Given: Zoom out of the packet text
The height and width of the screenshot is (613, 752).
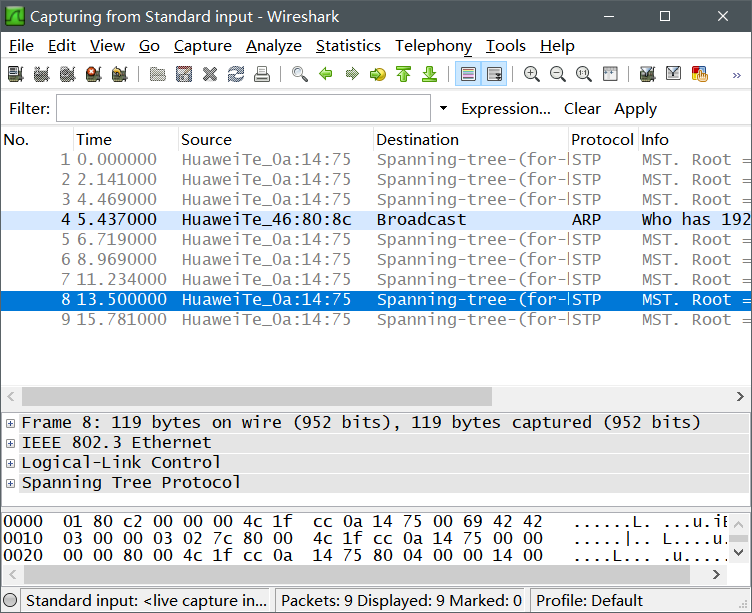Looking at the screenshot, I should pos(557,74).
